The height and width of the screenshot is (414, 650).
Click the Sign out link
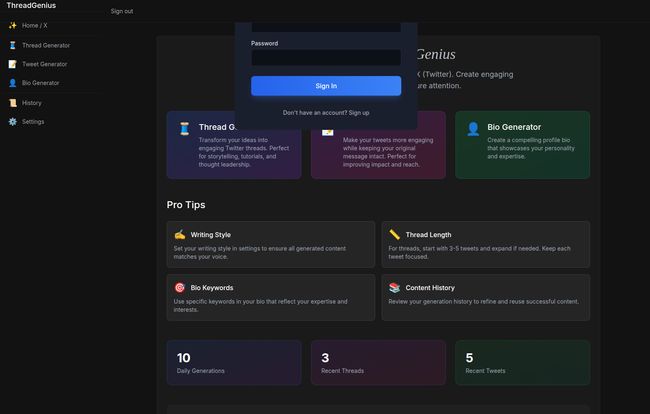[122, 11]
